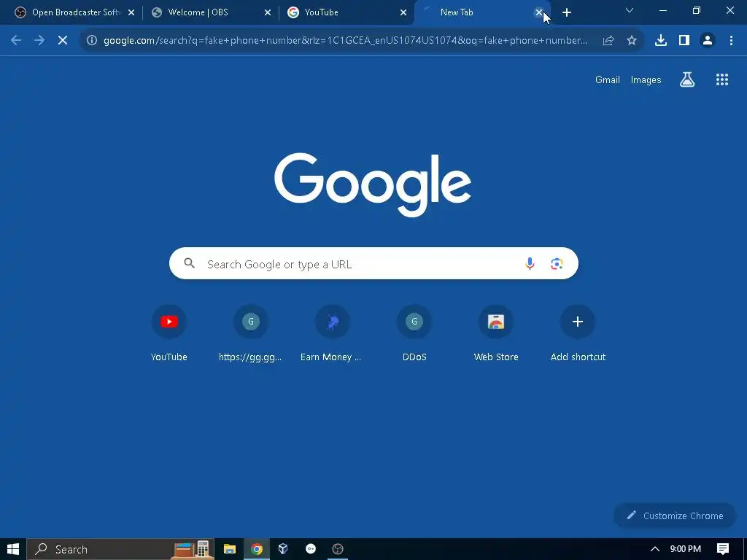The image size is (747, 560).
Task: Click Chrome icon in the taskbar
Action: click(257, 549)
